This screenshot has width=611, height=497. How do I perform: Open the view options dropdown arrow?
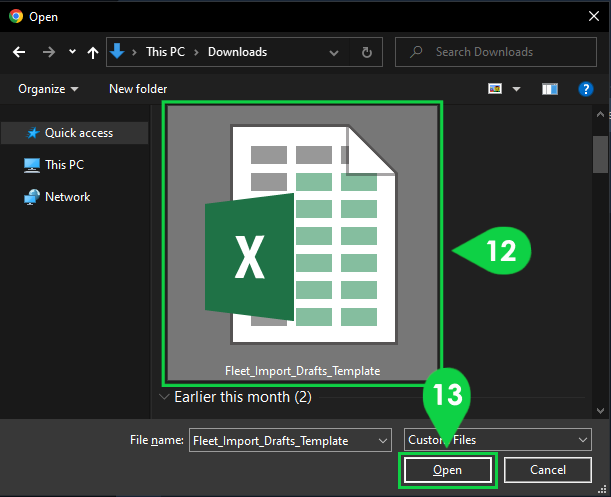[516, 89]
